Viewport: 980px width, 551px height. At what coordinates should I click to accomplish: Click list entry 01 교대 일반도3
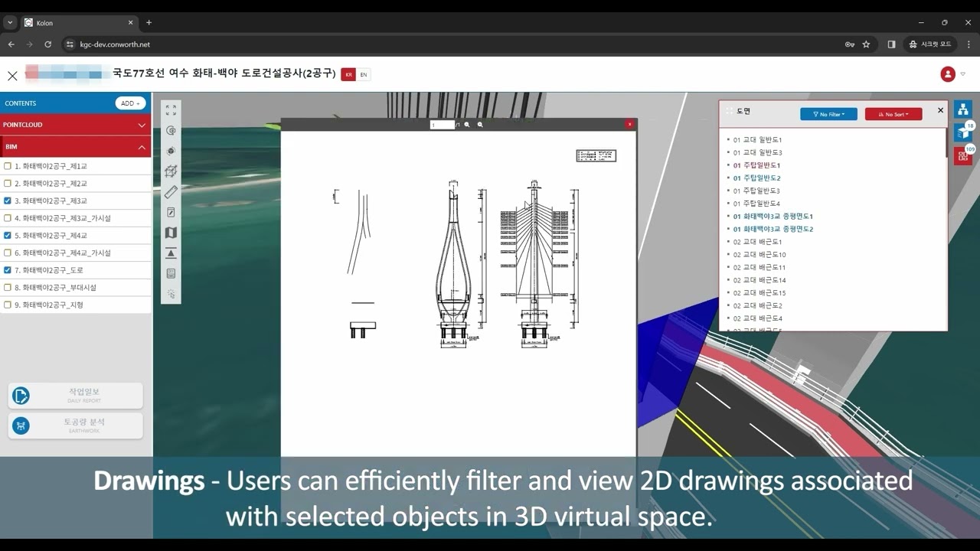[757, 152]
